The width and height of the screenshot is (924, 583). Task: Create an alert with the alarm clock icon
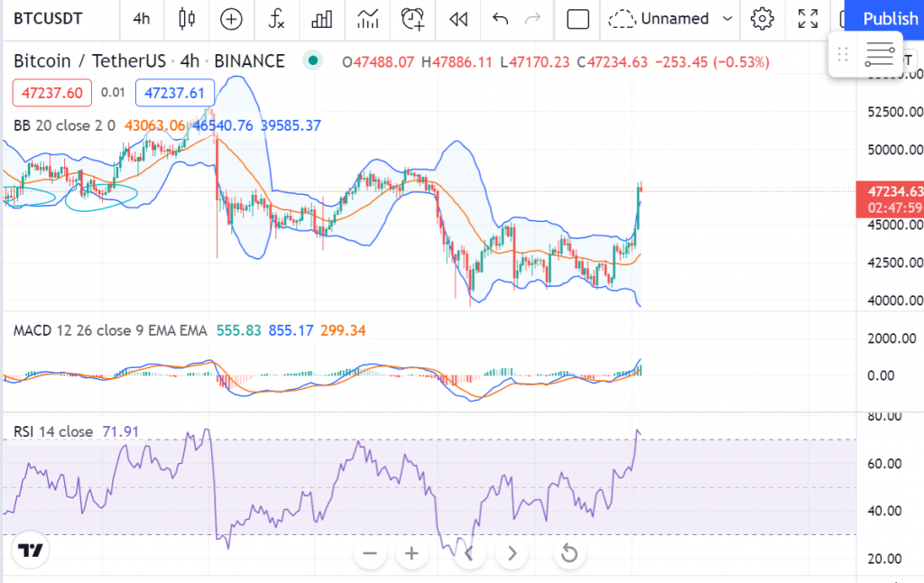(413, 18)
